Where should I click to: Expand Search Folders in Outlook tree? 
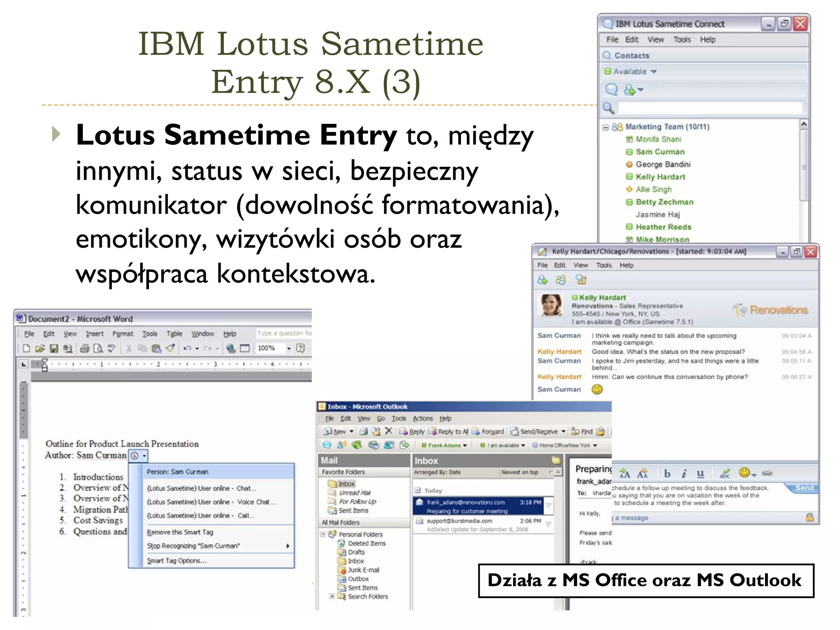[332, 596]
